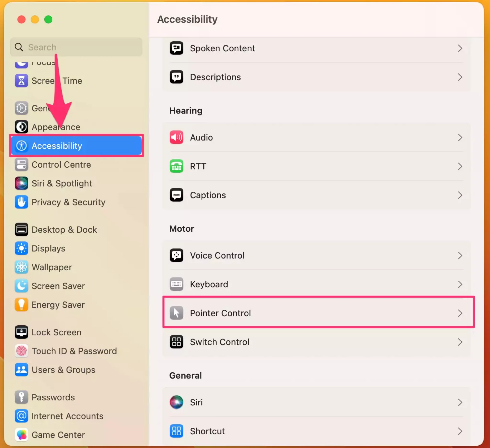Click the Wallpaper sidebar label
490x448 pixels.
click(52, 267)
